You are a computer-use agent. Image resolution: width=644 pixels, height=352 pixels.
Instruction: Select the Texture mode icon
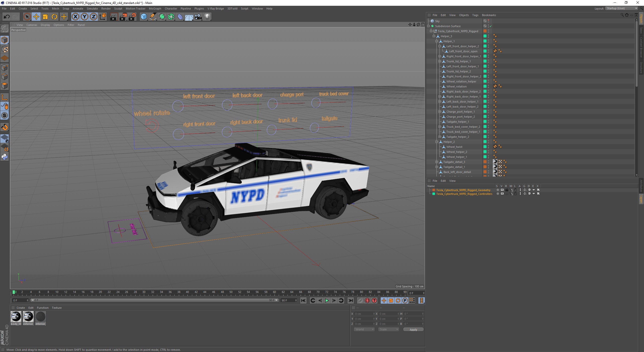pyautogui.click(x=5, y=49)
